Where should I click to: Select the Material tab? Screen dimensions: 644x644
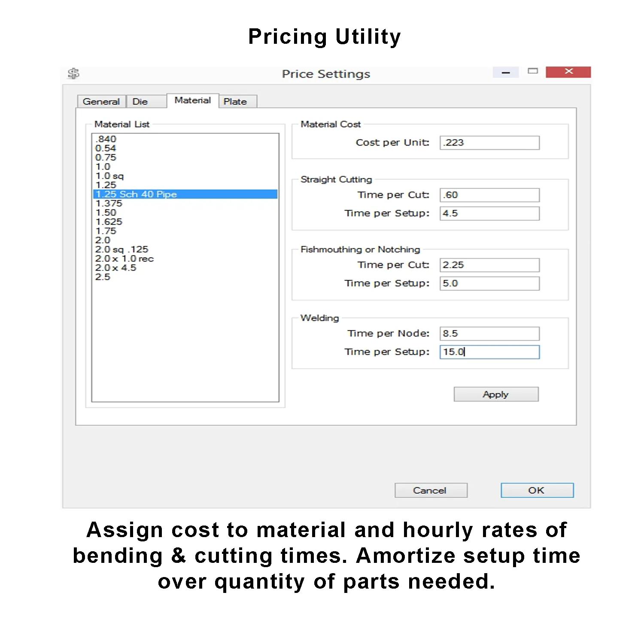(x=192, y=100)
